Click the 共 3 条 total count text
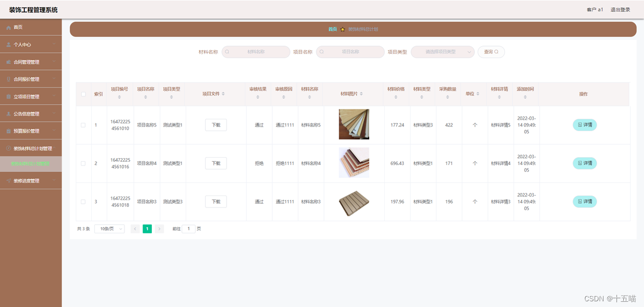 tap(83, 229)
